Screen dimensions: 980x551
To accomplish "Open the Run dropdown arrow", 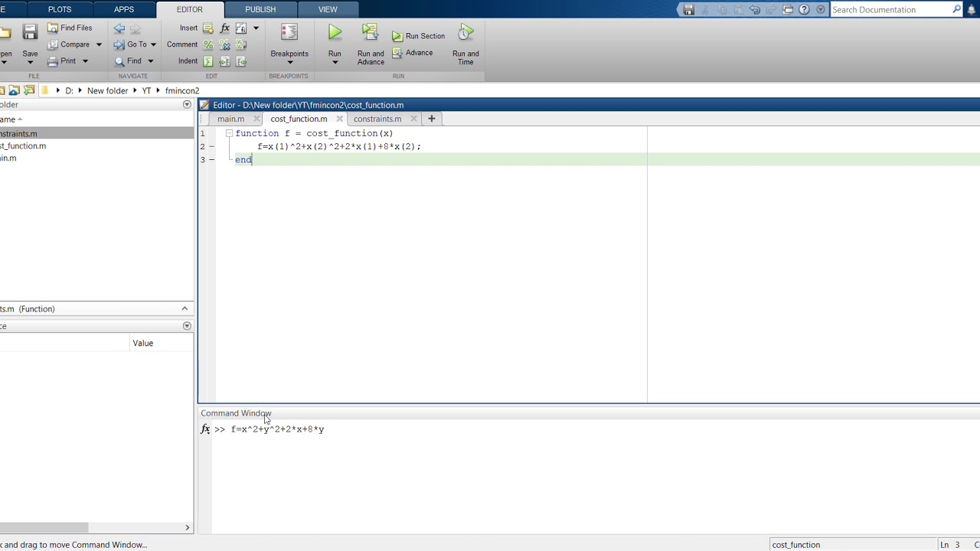I will point(335,63).
